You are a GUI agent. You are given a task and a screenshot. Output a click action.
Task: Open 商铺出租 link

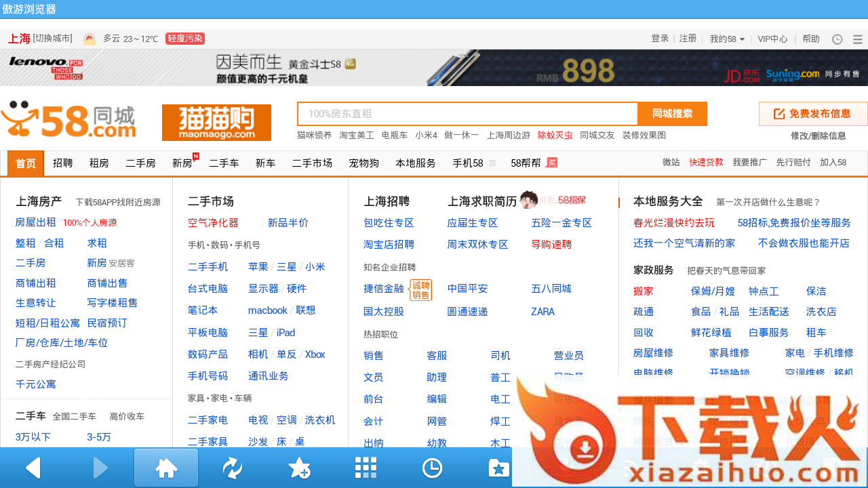click(x=35, y=283)
